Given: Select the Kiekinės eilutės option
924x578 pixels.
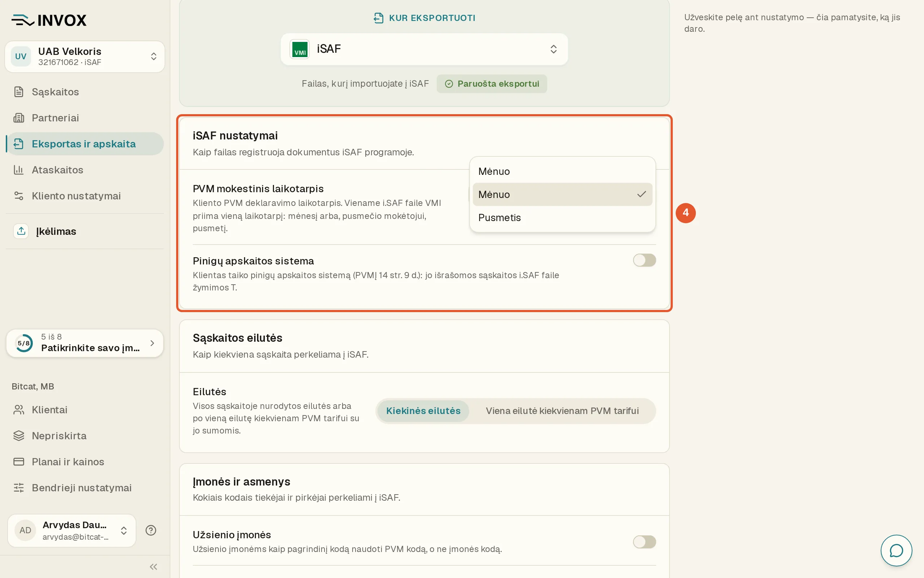Looking at the screenshot, I should tap(423, 411).
